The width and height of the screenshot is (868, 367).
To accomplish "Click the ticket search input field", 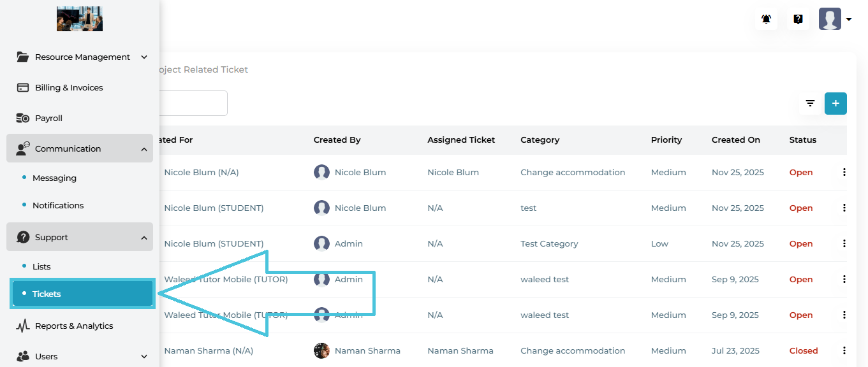I will pos(195,103).
